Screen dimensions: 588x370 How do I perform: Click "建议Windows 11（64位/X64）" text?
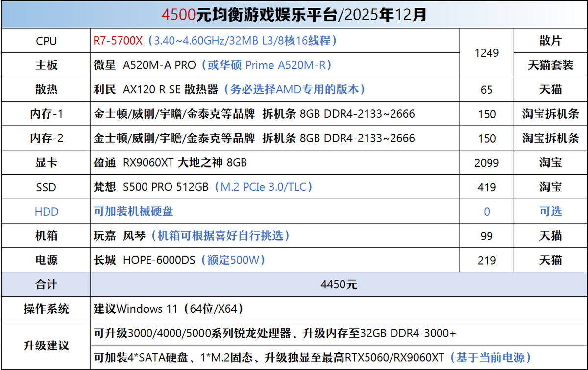169,309
